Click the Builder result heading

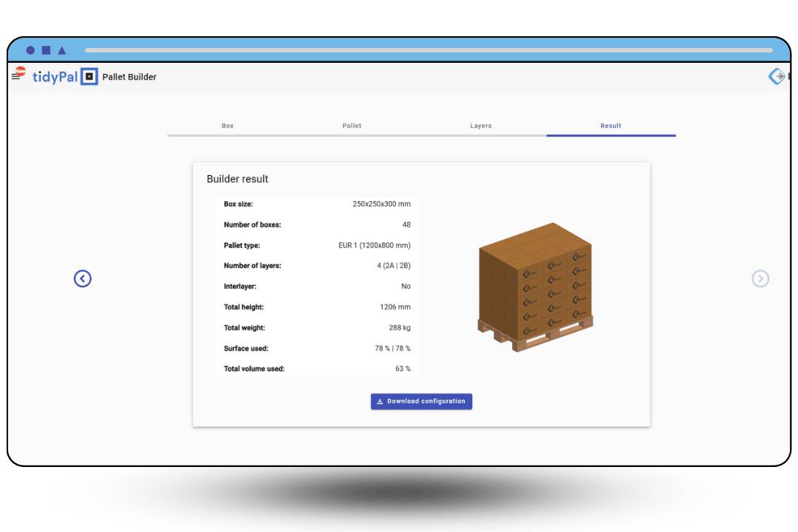tap(237, 180)
